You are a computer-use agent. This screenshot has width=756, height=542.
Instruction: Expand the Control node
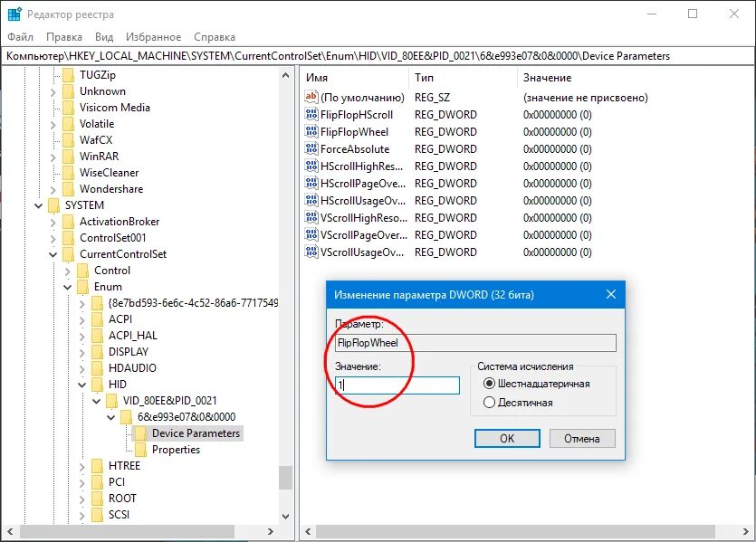click(68, 271)
